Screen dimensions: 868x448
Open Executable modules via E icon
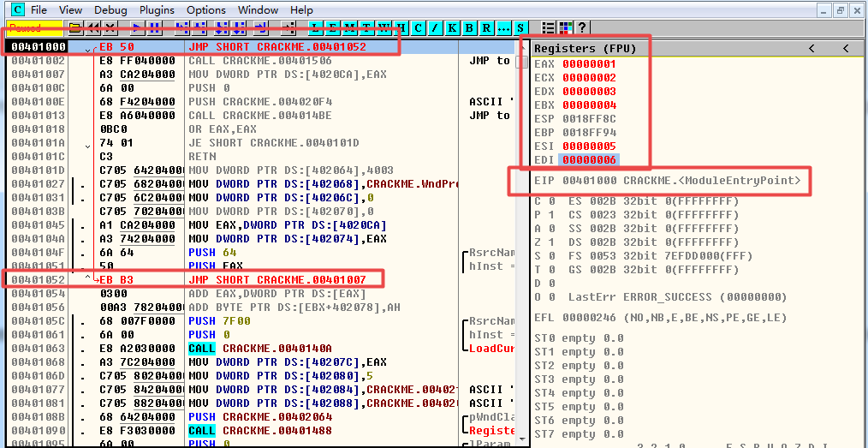[332, 27]
